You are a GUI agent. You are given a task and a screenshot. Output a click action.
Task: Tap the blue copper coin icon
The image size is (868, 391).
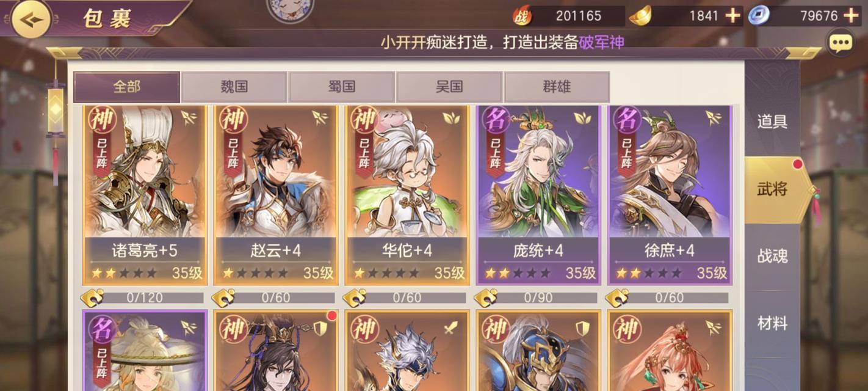[759, 15]
